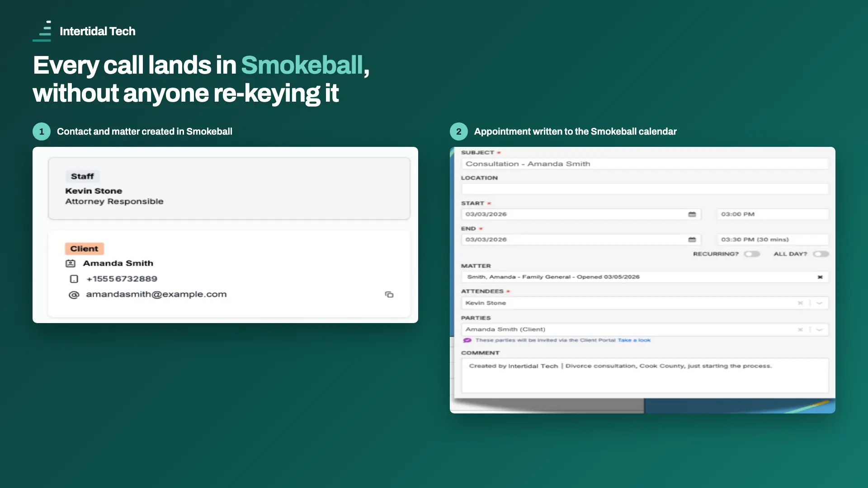Clear Amanda Smith (Client) from Parties with X
Image resolution: width=868 pixels, height=488 pixels.
800,330
